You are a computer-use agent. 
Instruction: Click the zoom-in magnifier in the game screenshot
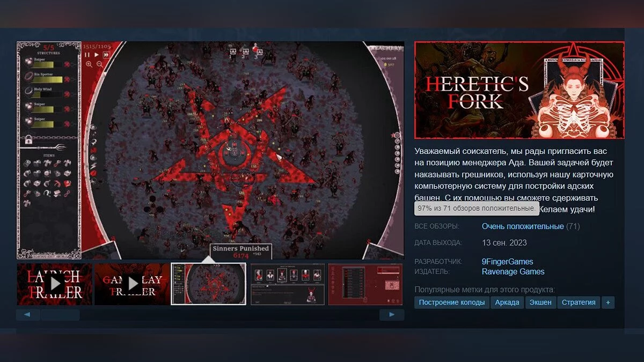(89, 64)
